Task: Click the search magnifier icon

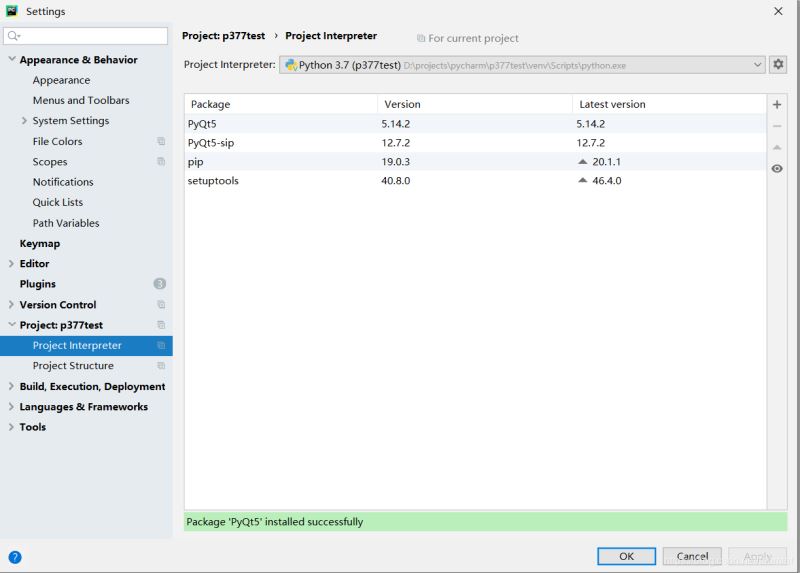Action: (13, 36)
